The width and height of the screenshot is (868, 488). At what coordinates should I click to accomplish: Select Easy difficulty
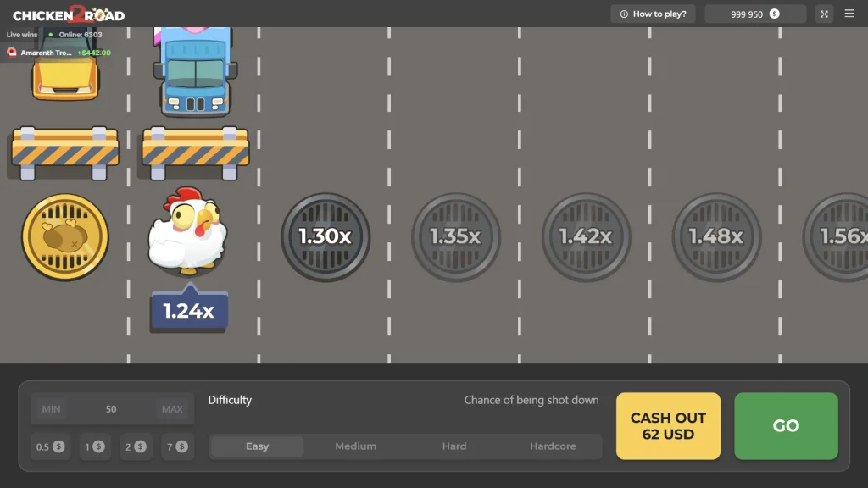click(258, 446)
